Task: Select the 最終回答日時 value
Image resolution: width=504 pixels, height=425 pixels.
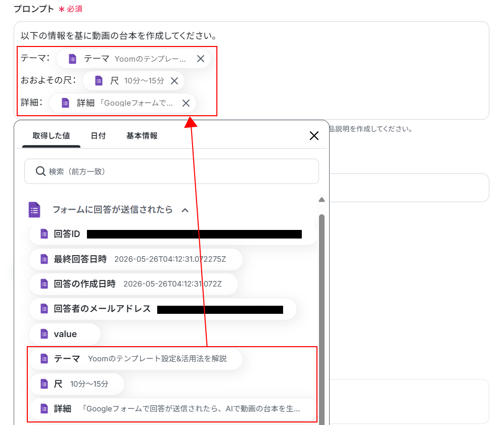Action: (135, 259)
